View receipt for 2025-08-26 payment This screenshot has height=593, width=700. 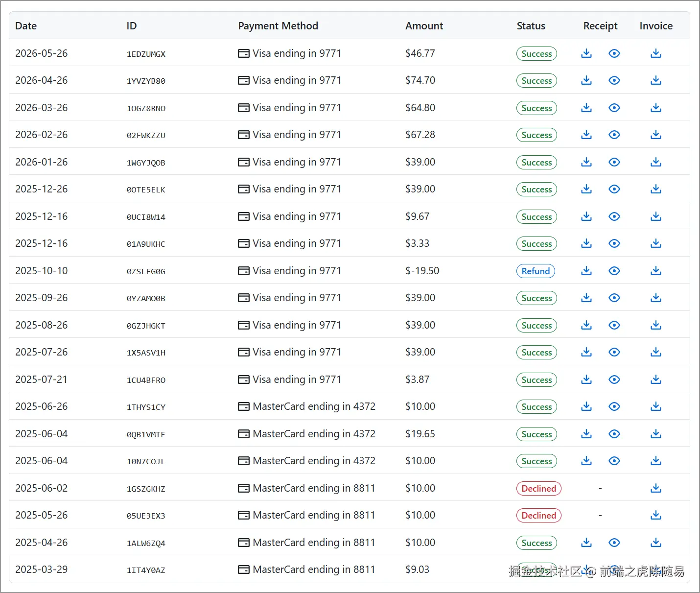(614, 325)
